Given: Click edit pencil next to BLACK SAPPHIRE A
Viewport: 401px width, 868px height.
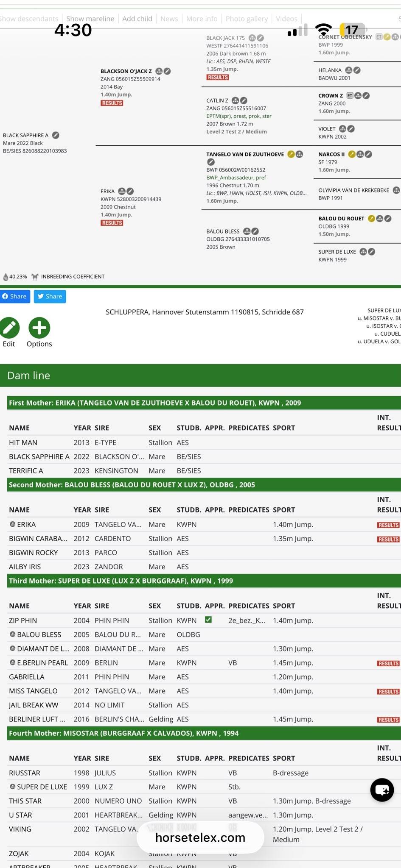Looking at the screenshot, I should pyautogui.click(x=56, y=135).
